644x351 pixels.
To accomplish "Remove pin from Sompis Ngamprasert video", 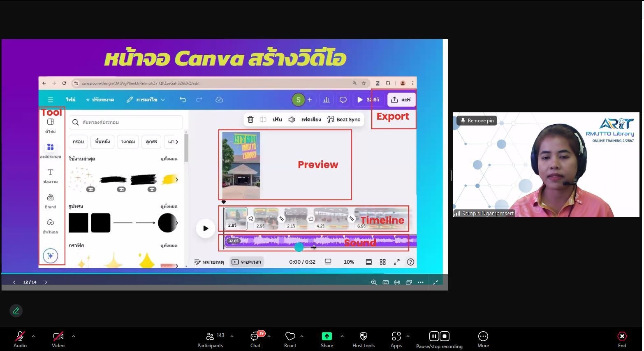I will [x=477, y=121].
